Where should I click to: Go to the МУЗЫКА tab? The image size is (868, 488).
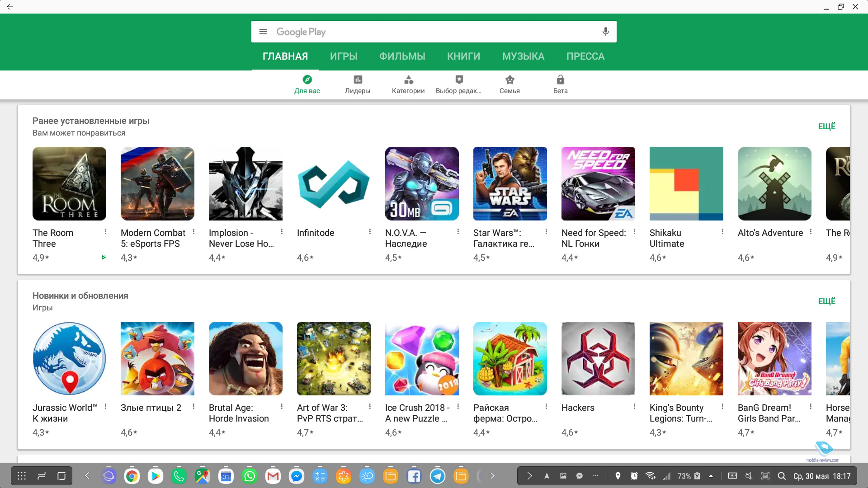point(524,56)
